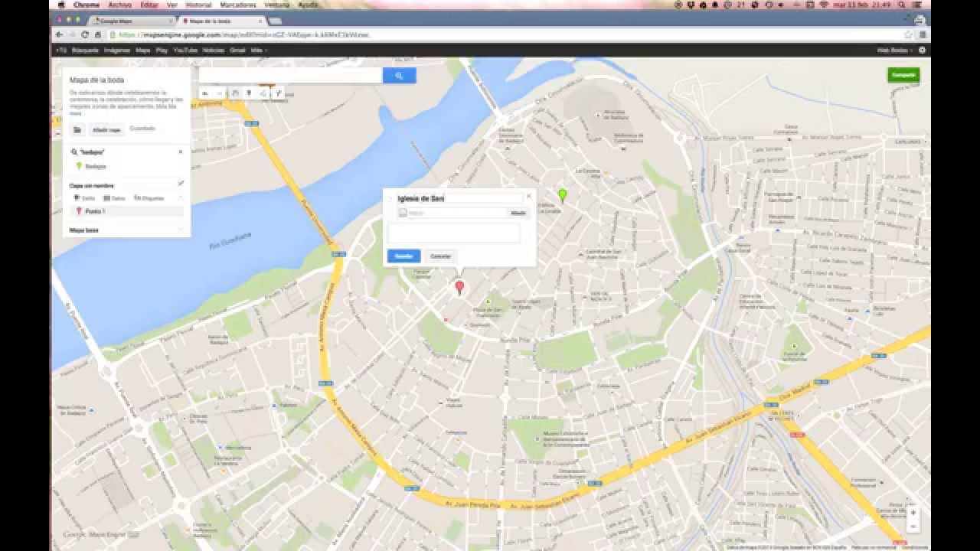Zoom in with the plus map control
The height and width of the screenshot is (551, 980).
(913, 513)
